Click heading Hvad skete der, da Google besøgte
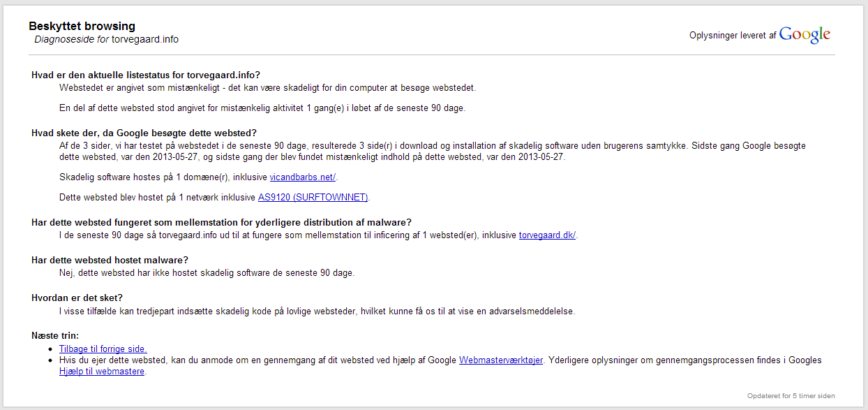 pos(144,133)
